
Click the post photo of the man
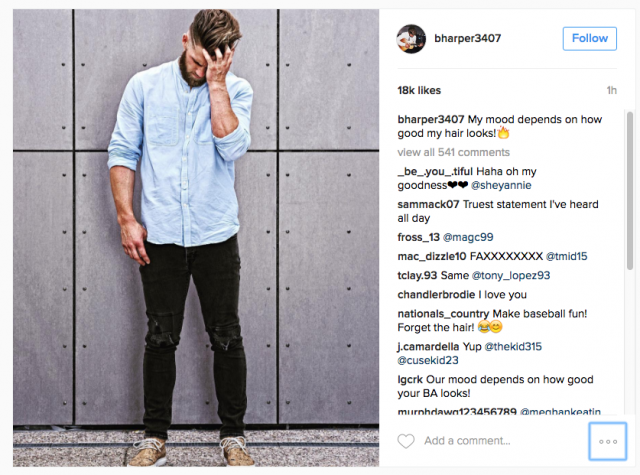(196, 238)
